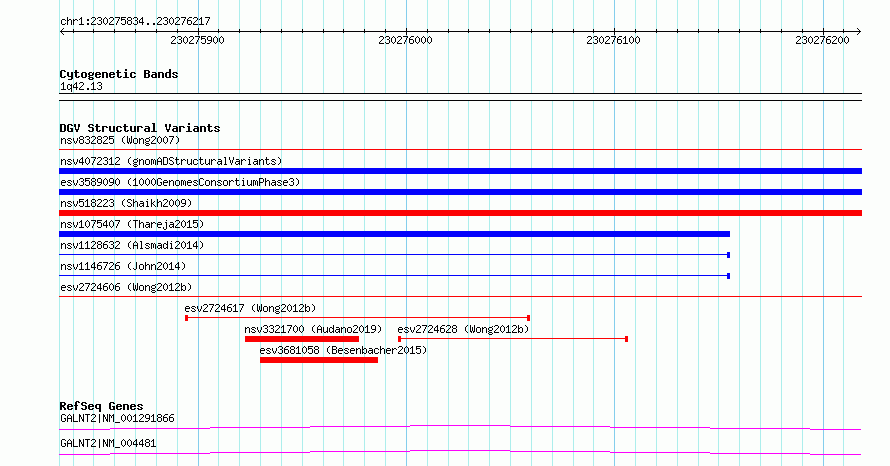The height and width of the screenshot is (466, 890).
Task: Open the GALNT2|NM_001291866 transcript label
Action: click(x=117, y=418)
